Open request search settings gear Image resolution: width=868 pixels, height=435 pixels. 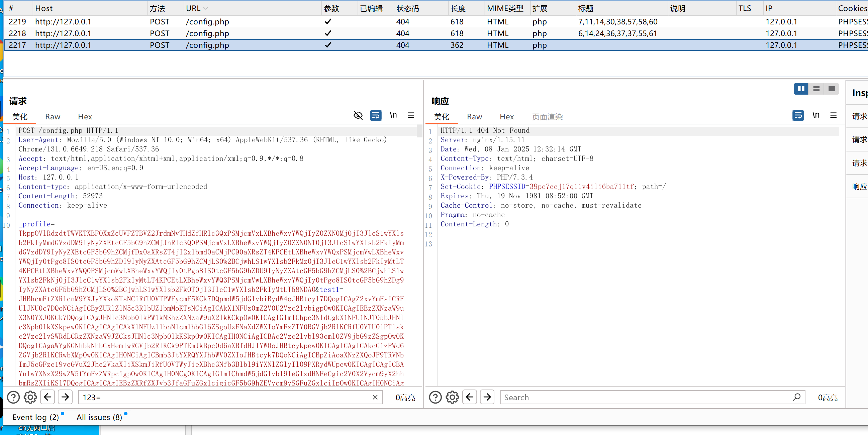[30, 397]
